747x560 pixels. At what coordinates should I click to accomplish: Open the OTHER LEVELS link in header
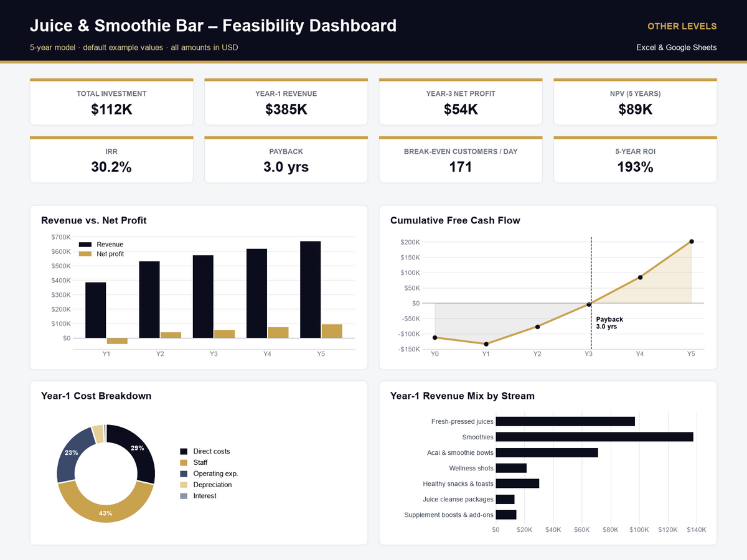click(682, 26)
